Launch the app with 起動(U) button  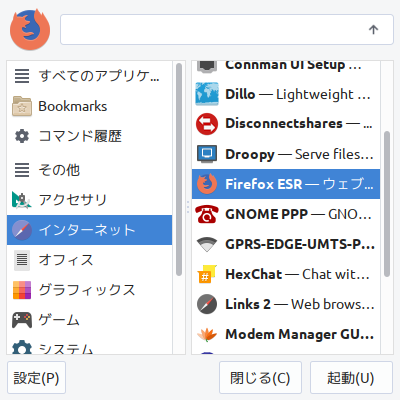[x=351, y=378]
